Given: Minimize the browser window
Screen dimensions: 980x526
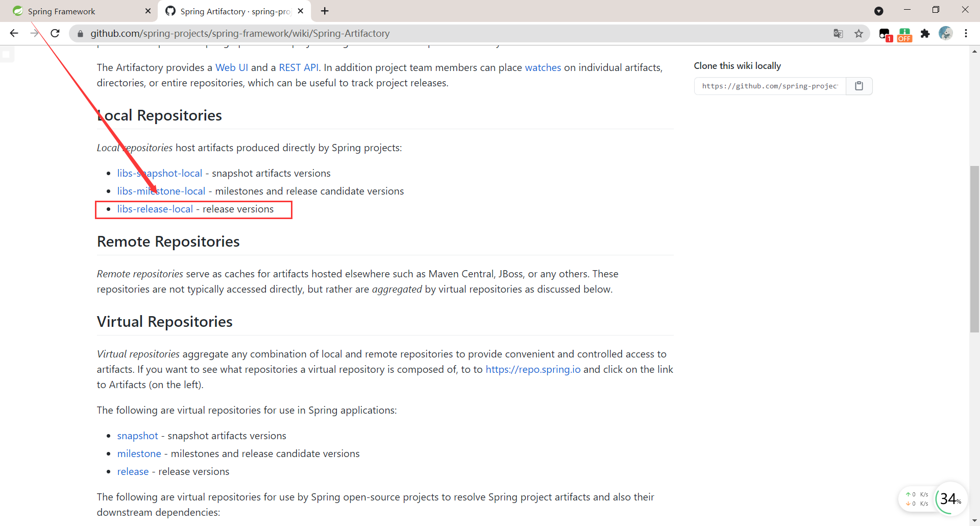Looking at the screenshot, I should pos(907,10).
